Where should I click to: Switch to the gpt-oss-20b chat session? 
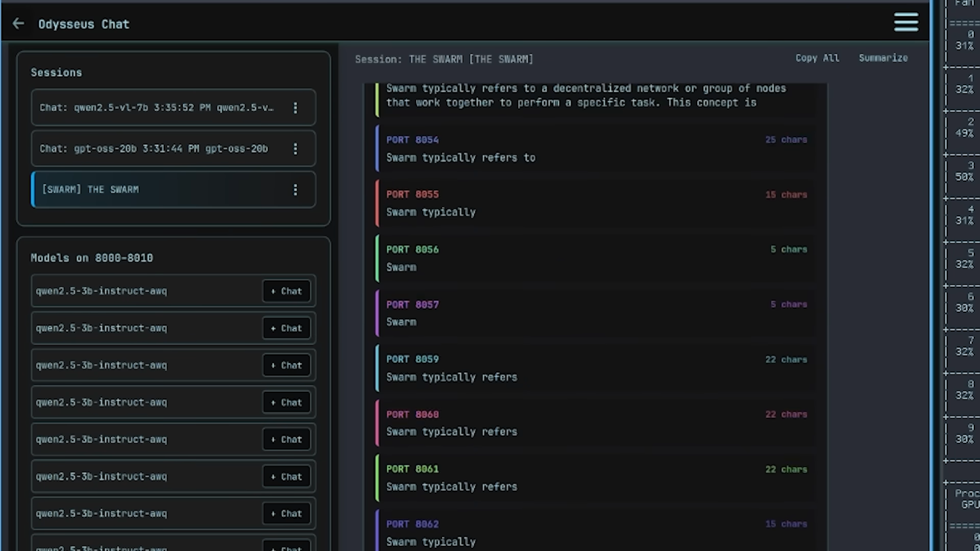coord(153,148)
